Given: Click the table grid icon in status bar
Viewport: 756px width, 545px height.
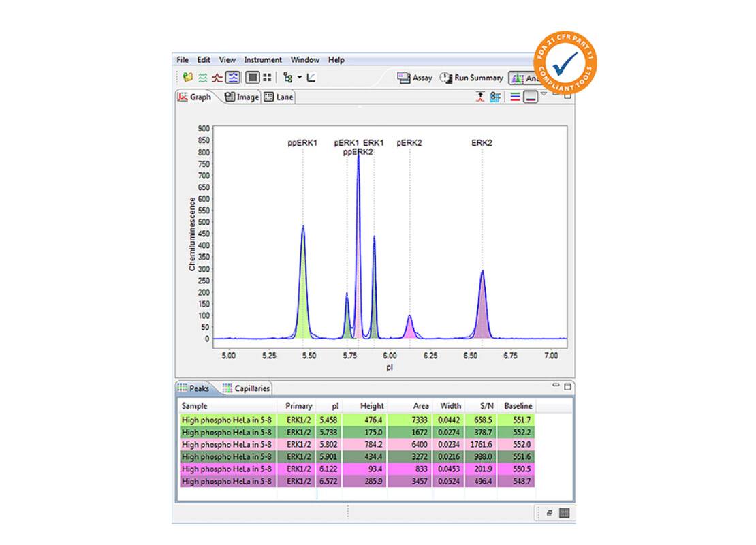Looking at the screenshot, I should [564, 513].
